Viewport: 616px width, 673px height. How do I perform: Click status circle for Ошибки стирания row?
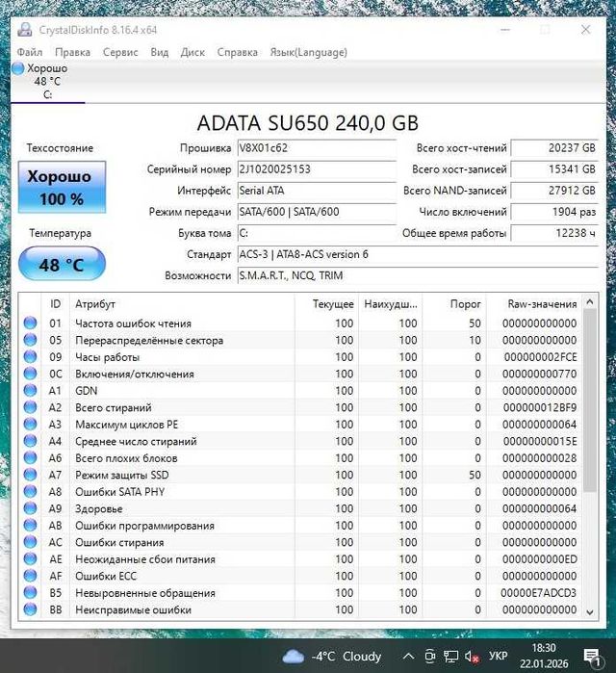click(30, 542)
